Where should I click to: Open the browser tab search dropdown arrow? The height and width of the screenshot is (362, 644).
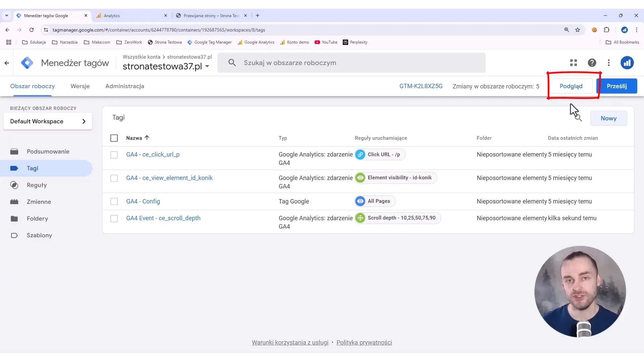(6, 15)
